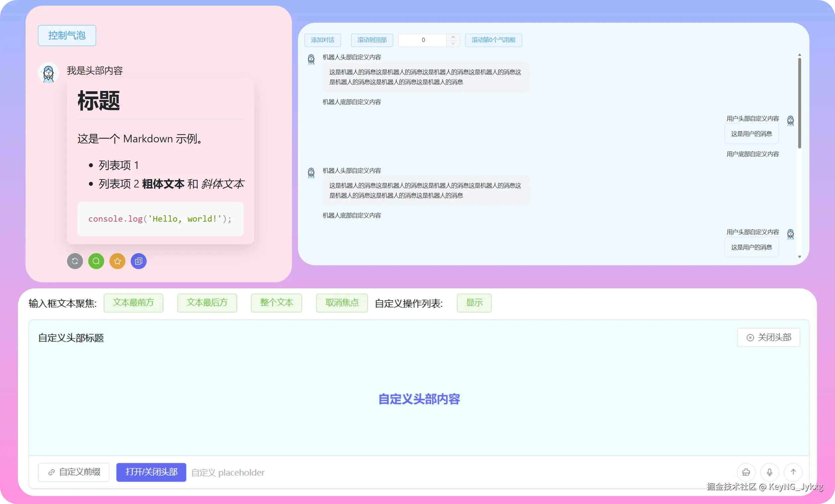Click the microphone voice input icon

770,472
